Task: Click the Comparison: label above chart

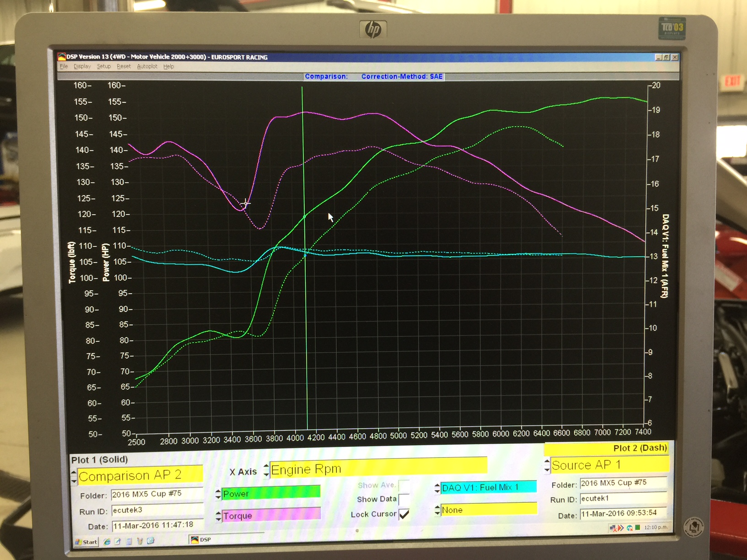Action: coord(326,76)
